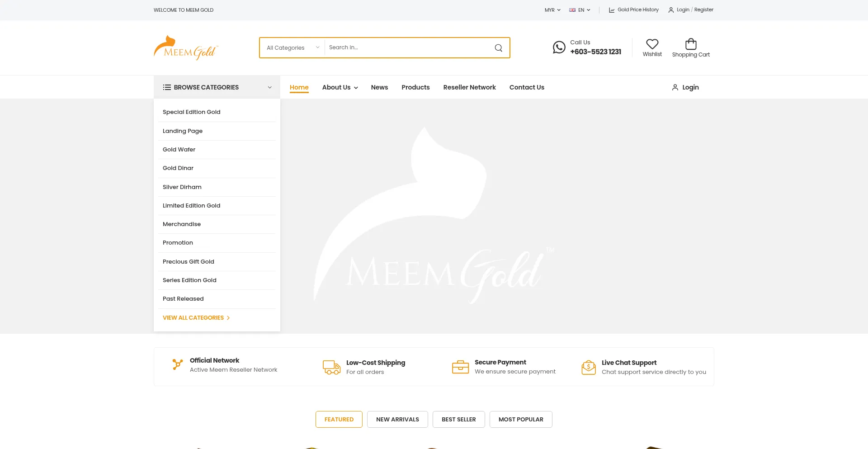Viewport: 868px width, 449px height.
Task: Click the search magnifier icon
Action: [498, 48]
